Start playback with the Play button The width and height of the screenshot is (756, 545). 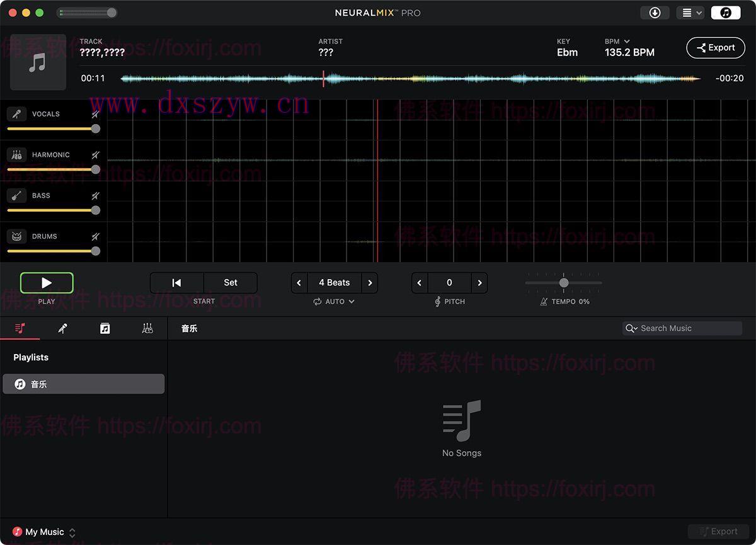47,283
